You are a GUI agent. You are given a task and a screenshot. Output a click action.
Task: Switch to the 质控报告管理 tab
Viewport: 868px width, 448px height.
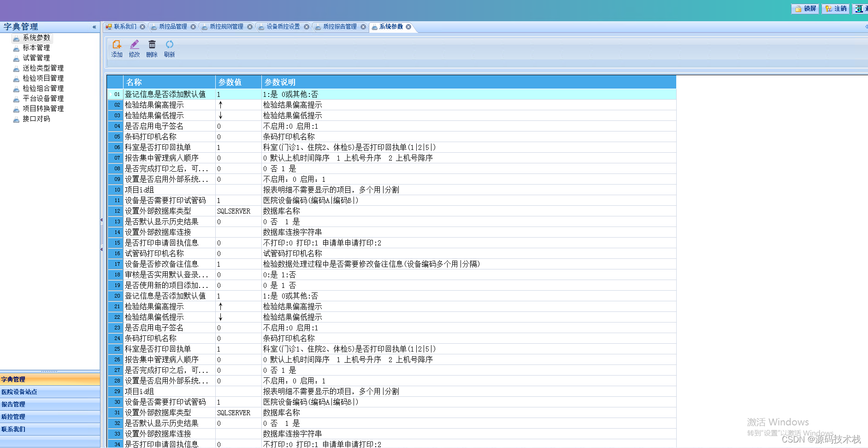(340, 27)
